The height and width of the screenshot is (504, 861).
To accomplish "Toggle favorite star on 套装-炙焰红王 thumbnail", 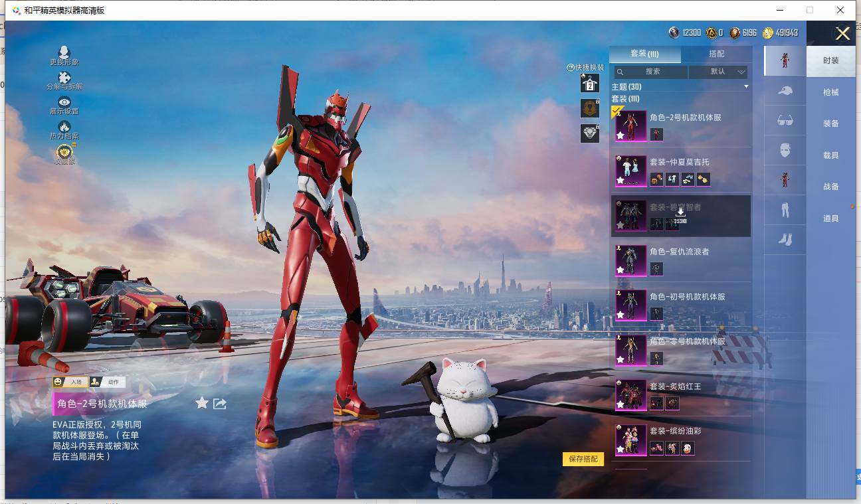I will [x=621, y=404].
